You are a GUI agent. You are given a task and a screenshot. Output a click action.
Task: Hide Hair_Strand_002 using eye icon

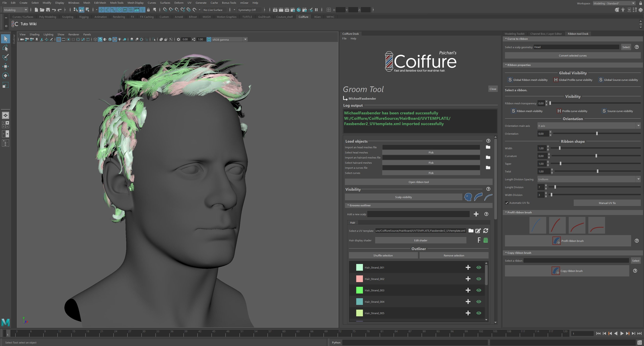(x=478, y=279)
